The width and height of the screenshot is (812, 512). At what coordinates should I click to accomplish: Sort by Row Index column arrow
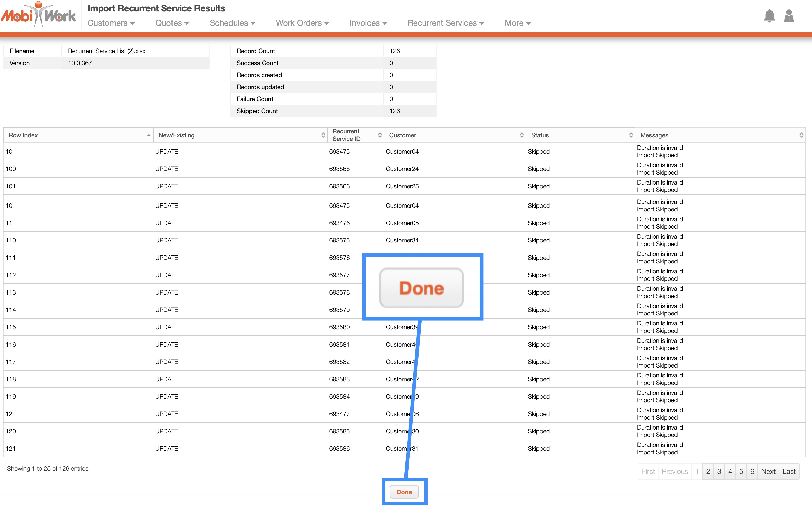coord(148,135)
